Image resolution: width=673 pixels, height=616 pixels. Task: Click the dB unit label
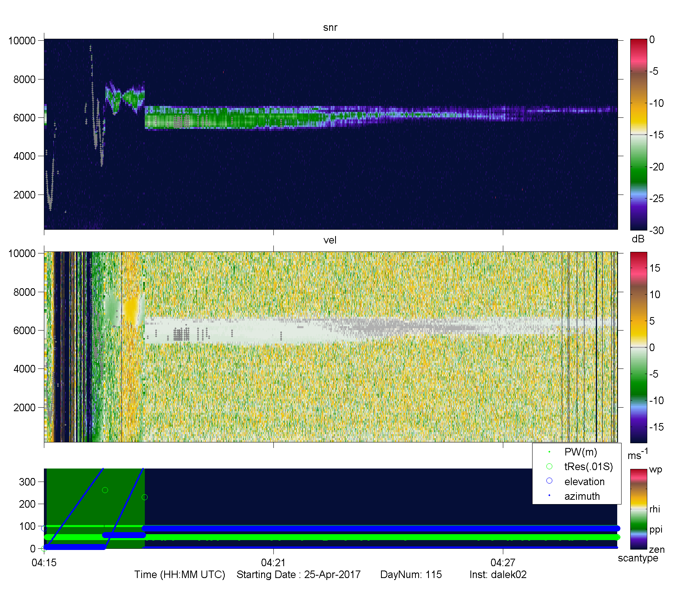pos(638,239)
